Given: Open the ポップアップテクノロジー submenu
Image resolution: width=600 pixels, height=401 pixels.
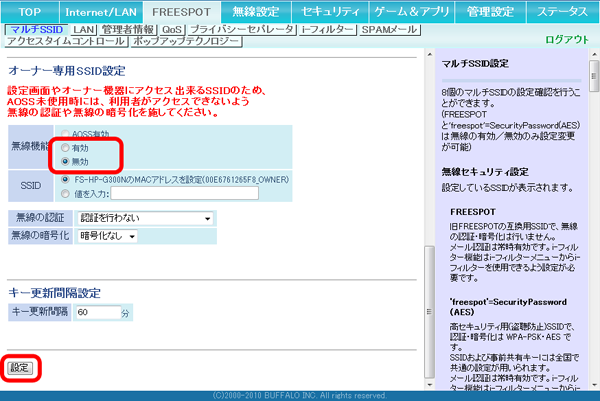Looking at the screenshot, I should [x=186, y=41].
